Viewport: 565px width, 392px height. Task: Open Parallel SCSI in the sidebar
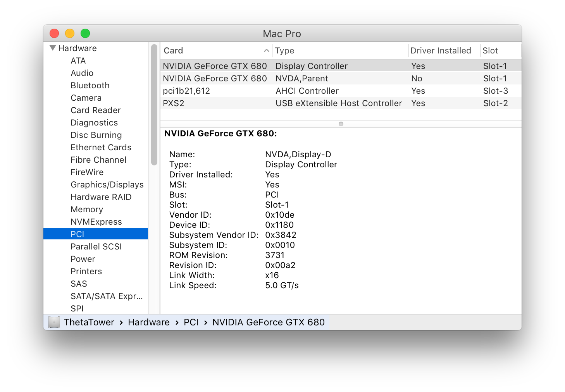pos(96,246)
